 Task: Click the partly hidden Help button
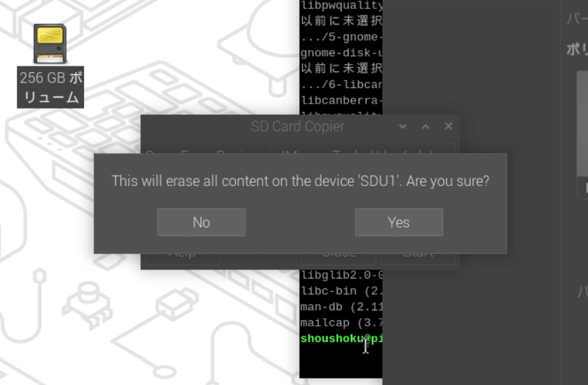(x=182, y=259)
